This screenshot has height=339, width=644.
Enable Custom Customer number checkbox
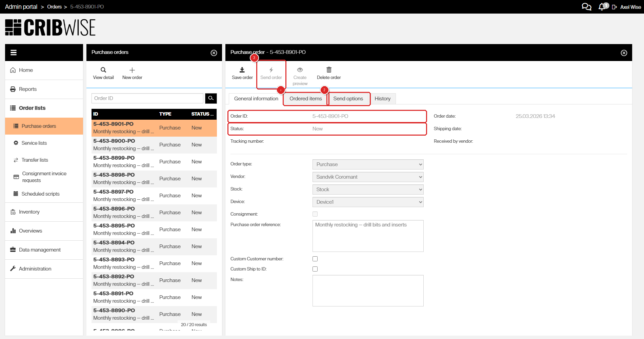(315, 259)
